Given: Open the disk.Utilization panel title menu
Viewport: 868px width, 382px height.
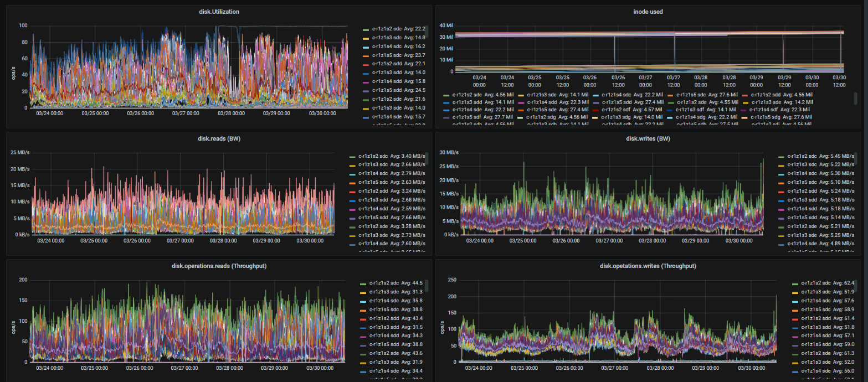Looking at the screenshot, I should (x=219, y=11).
